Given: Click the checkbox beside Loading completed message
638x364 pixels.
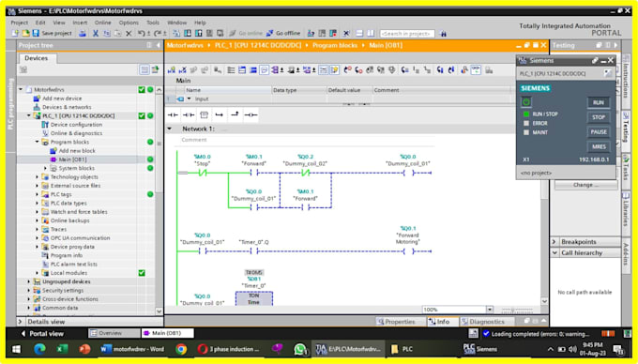Looking at the screenshot, I should [x=486, y=334].
